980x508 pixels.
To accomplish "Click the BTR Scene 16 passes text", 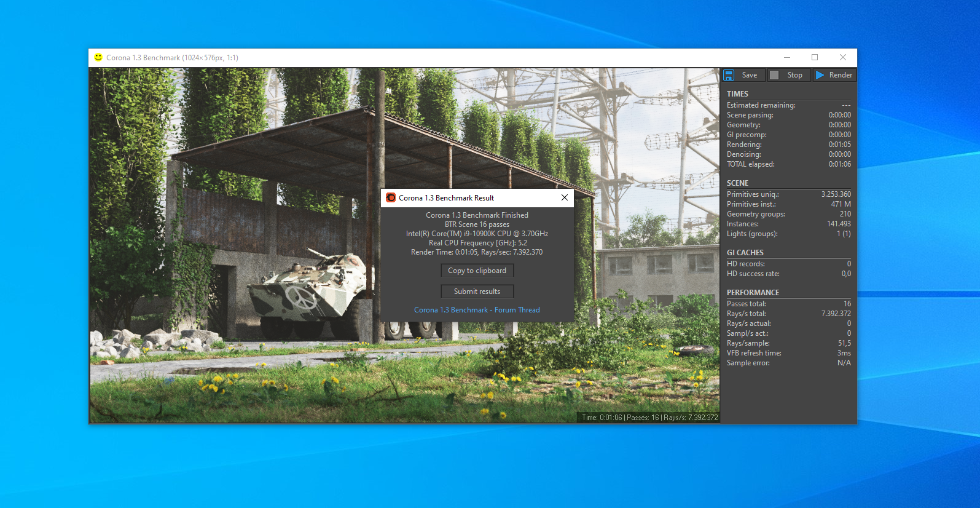I will pos(477,224).
